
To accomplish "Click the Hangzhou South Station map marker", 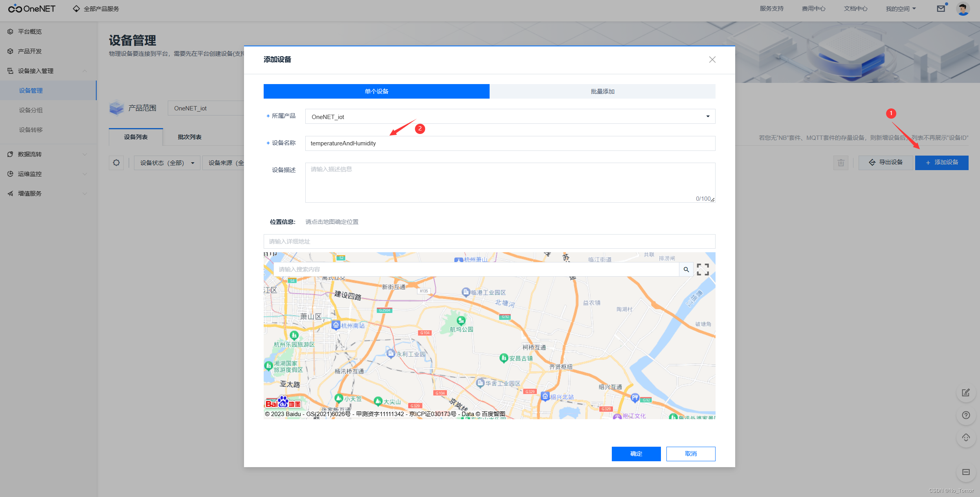I will click(336, 325).
